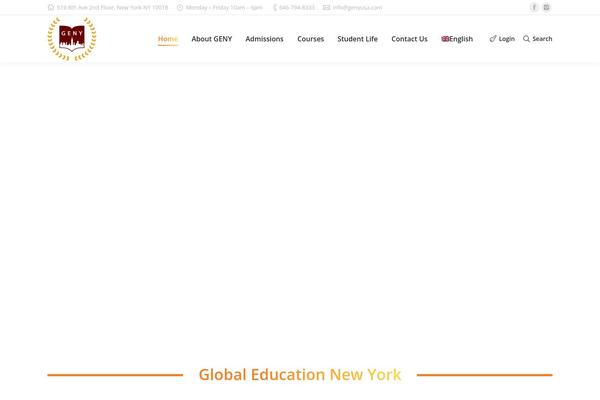The width and height of the screenshot is (600, 400).
Task: Click the flag icon beside English
Action: [x=445, y=39]
